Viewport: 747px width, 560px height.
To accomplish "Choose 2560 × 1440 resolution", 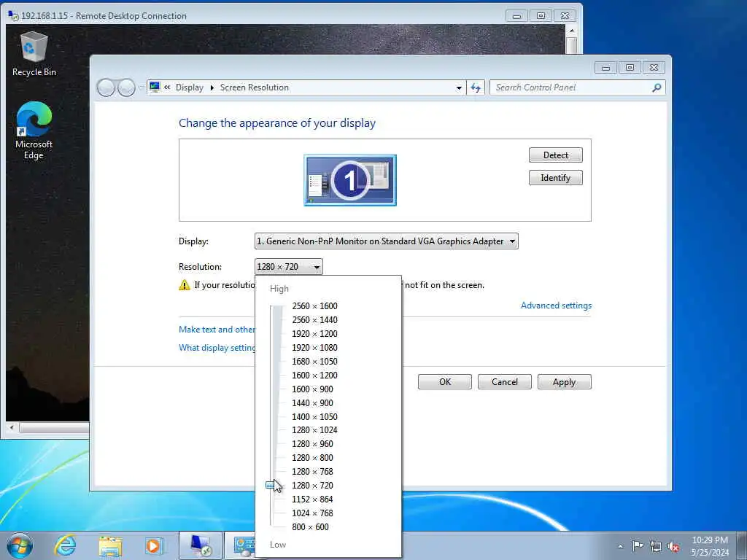I will pyautogui.click(x=314, y=319).
